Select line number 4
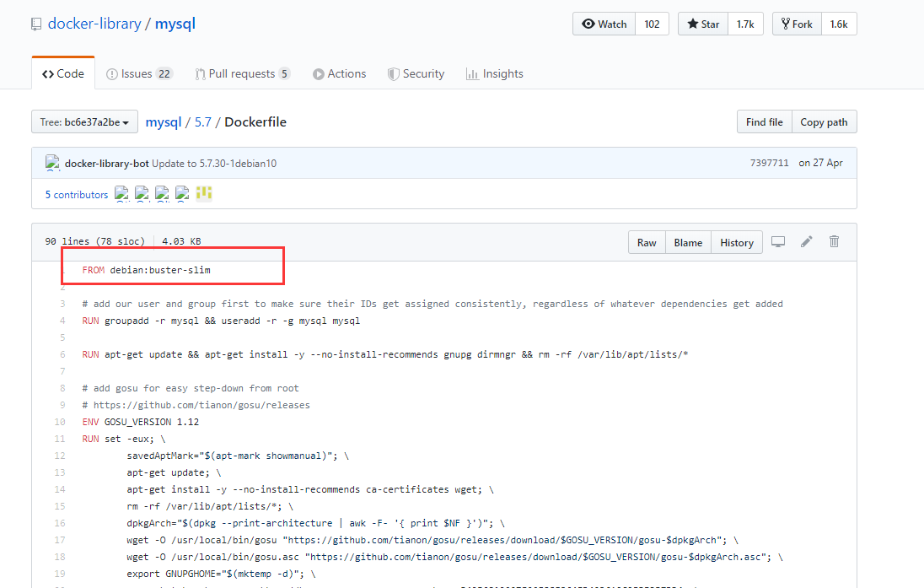Viewport: 924px width, 588px height. click(62, 321)
